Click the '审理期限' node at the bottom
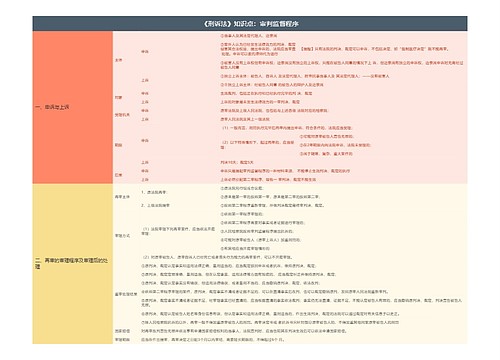The height and width of the screenshot is (360, 500). pyautogui.click(x=122, y=340)
